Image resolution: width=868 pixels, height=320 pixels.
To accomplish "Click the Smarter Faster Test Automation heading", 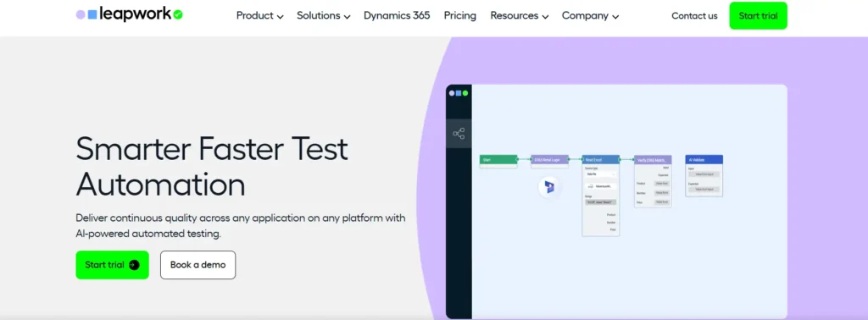I will [212, 167].
